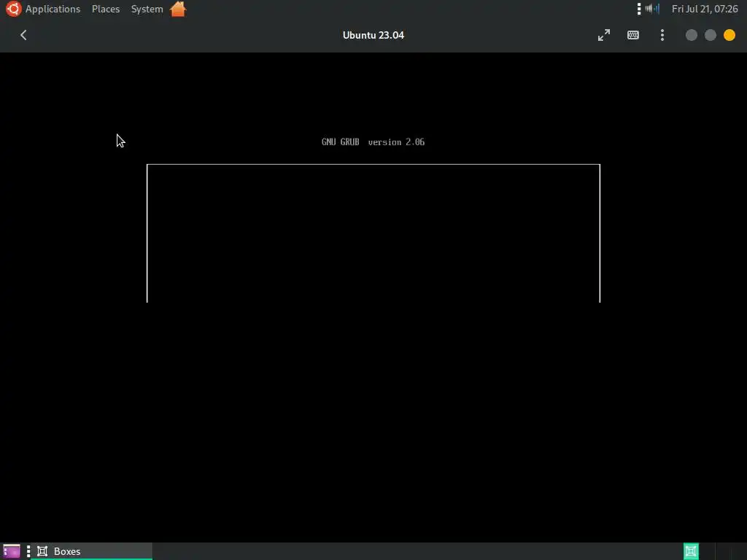Open the Boxes three-dot menu in header bar
The image size is (747, 560).
662,35
